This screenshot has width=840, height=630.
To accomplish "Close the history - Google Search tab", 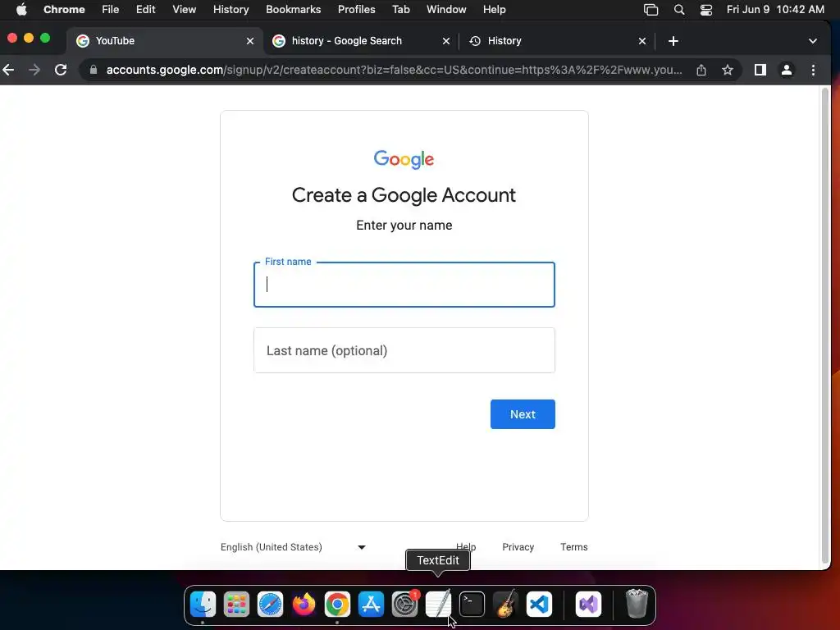I will (x=445, y=41).
